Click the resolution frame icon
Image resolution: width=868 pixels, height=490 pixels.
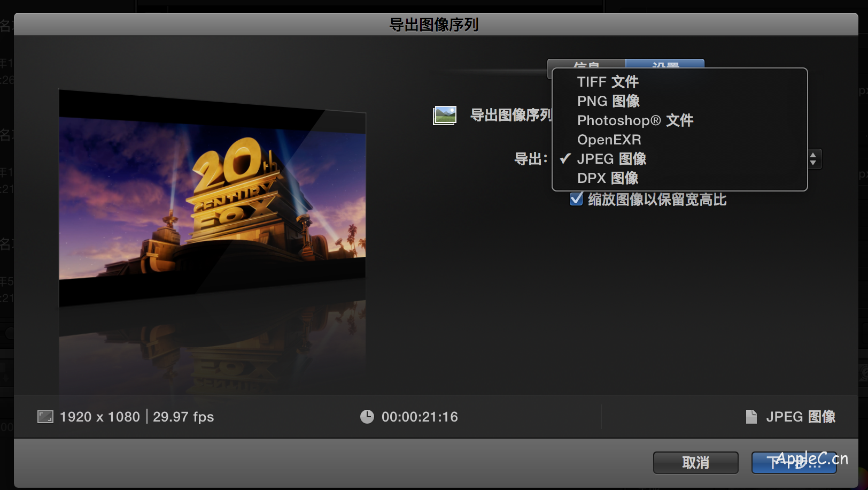45,417
